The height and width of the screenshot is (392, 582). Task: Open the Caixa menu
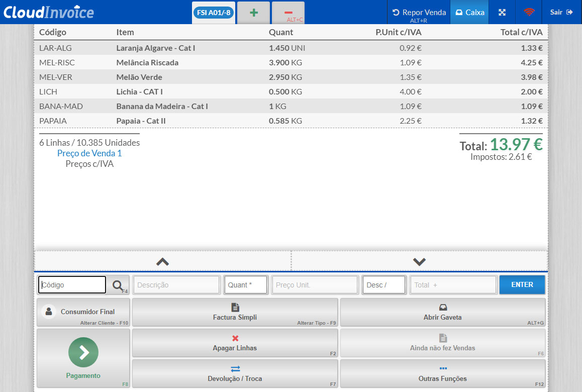pos(469,12)
